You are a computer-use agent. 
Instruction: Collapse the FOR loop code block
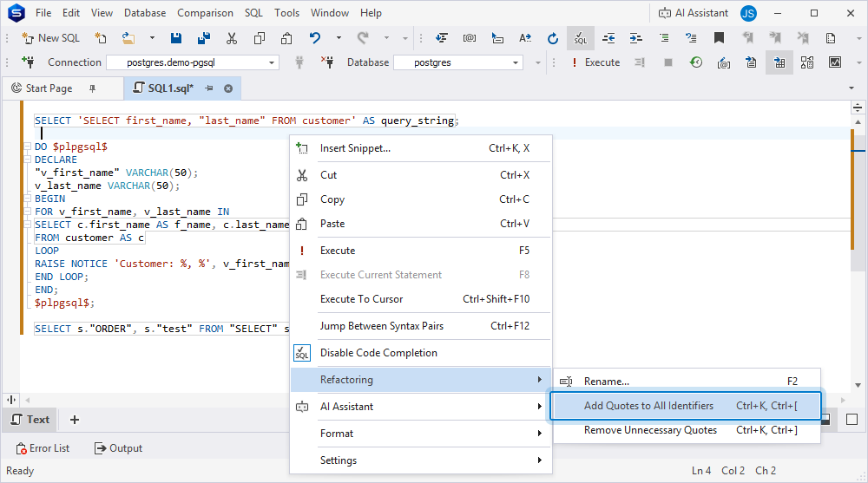click(x=27, y=212)
